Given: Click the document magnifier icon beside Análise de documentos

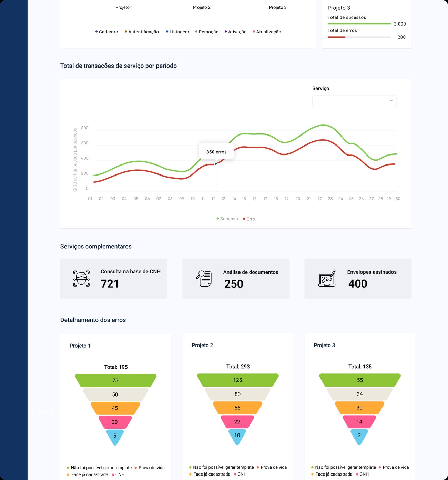Looking at the screenshot, I should point(204,279).
